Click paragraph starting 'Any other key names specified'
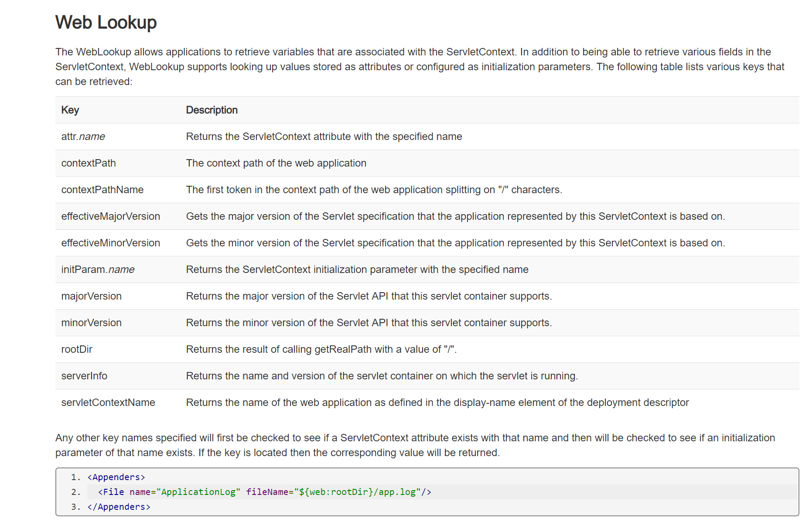 pos(415,445)
